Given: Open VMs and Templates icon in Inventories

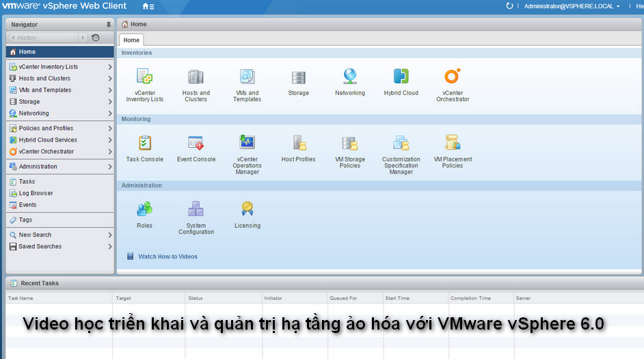Looking at the screenshot, I should tap(247, 77).
